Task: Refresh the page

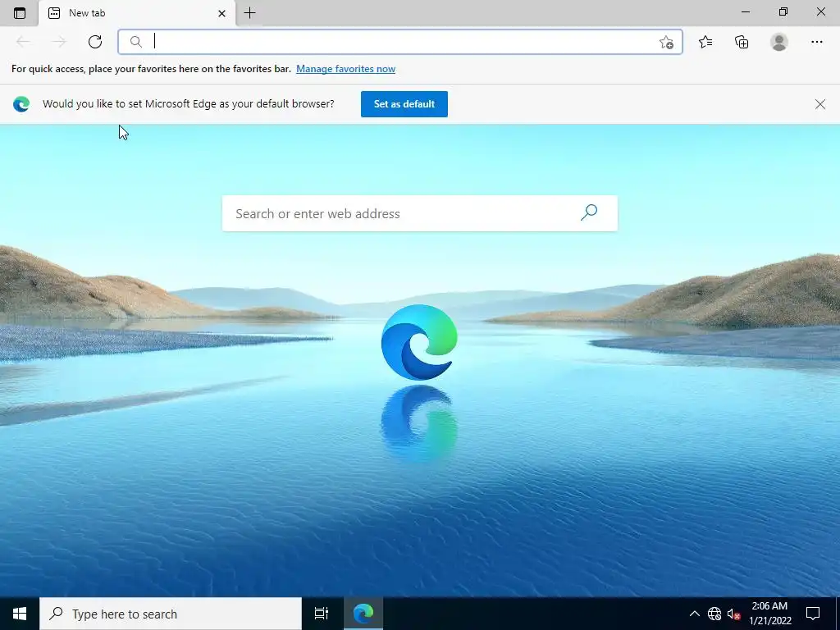Action: (x=95, y=42)
